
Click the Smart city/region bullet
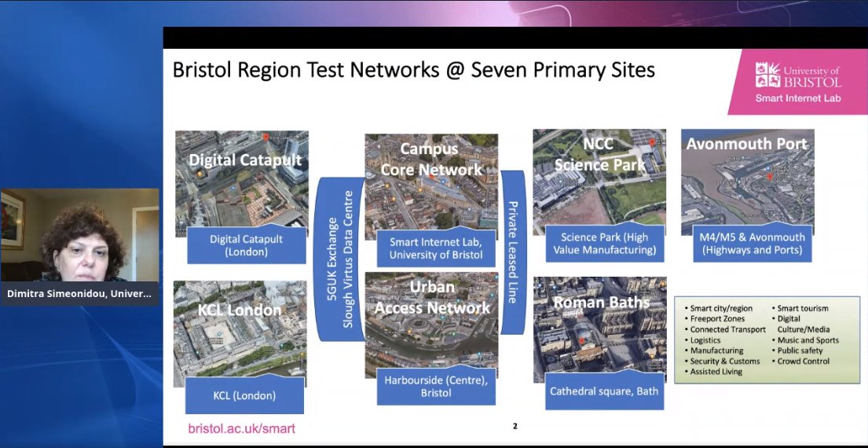pyautogui.click(x=720, y=308)
